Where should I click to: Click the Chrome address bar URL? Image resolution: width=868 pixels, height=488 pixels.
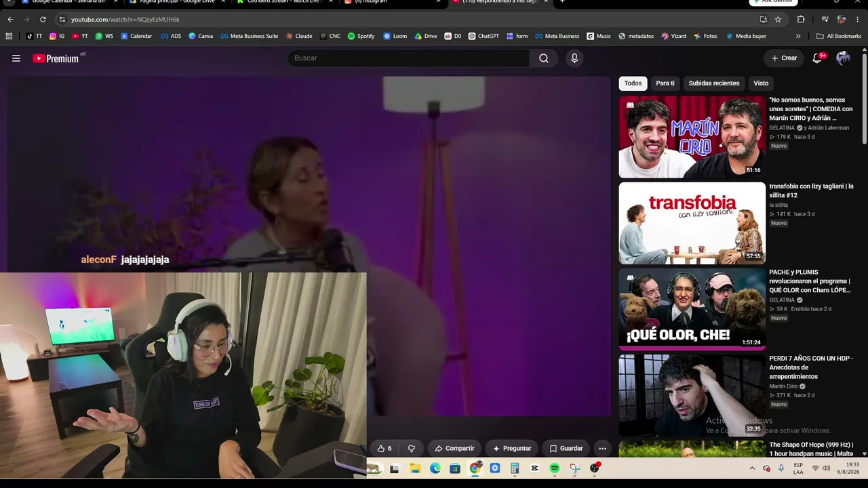coord(125,20)
